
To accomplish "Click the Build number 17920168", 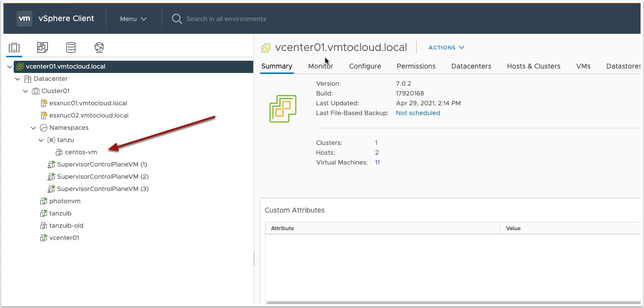I will [x=410, y=94].
